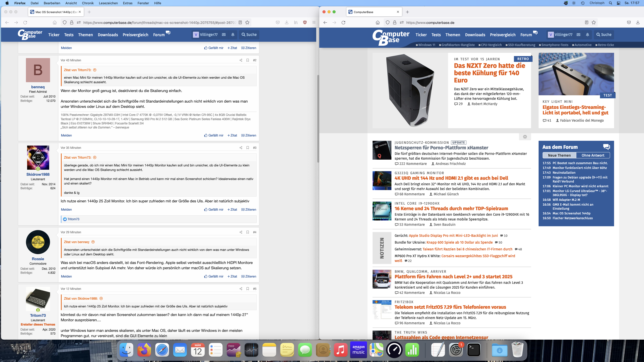Screen dimensions: 644x362
Task: Bookmark forum post #2
Action: 248,60
